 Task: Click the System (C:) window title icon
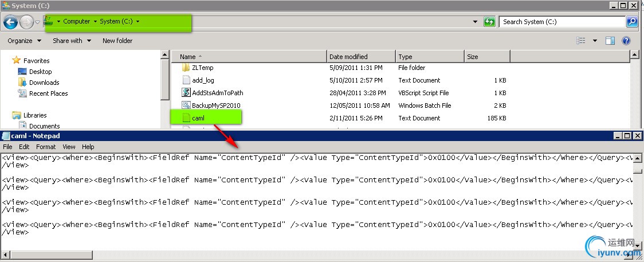pos(6,5)
